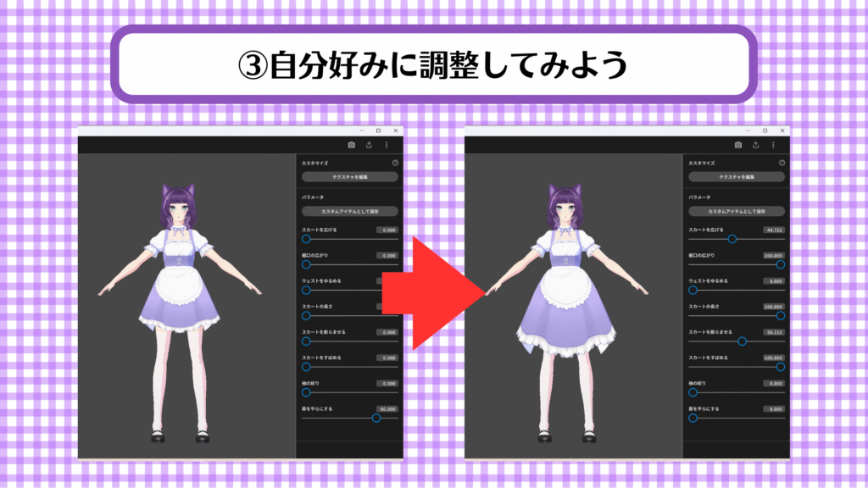The width and height of the screenshot is (868, 488).
Task: Select the 80.000 value field for 肩を平らにする
Action: [387, 408]
